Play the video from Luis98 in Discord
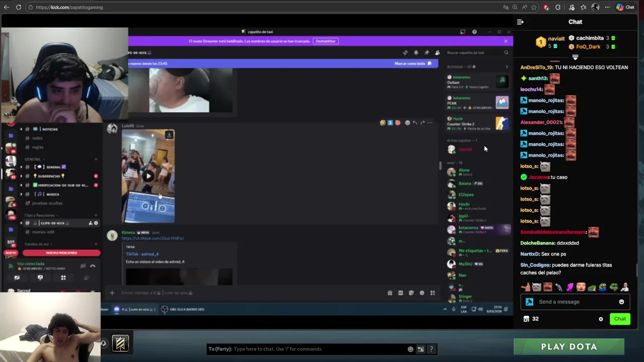The width and height of the screenshot is (644, 362). pyautogui.click(x=148, y=176)
